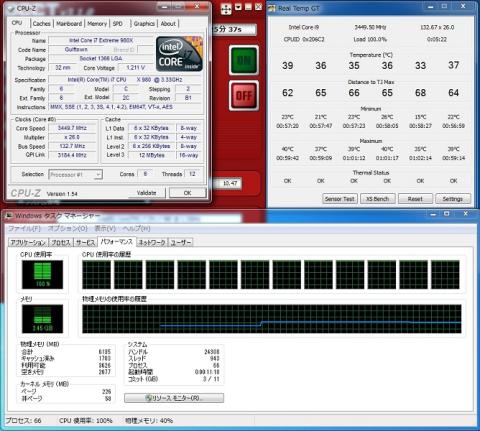Screen dimensions: 480x431
Task: Open the オプション(O) menu in Task Manager
Action: pos(68,229)
